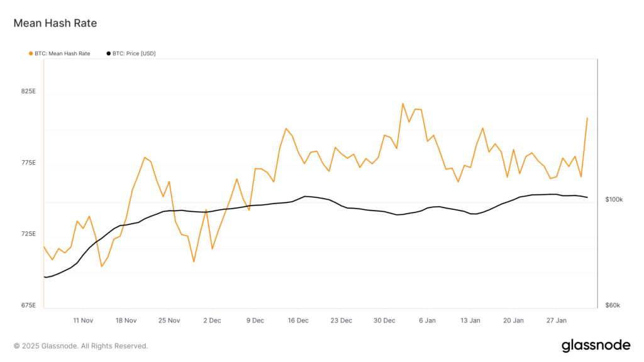The image size is (644, 362).
Task: Click the 675E axis value
Action: coord(28,305)
